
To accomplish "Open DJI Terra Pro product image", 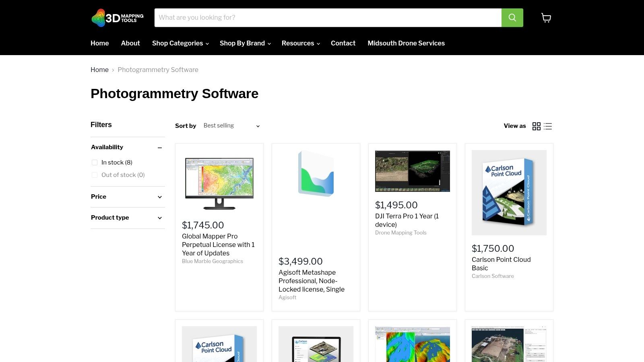I will point(413,171).
